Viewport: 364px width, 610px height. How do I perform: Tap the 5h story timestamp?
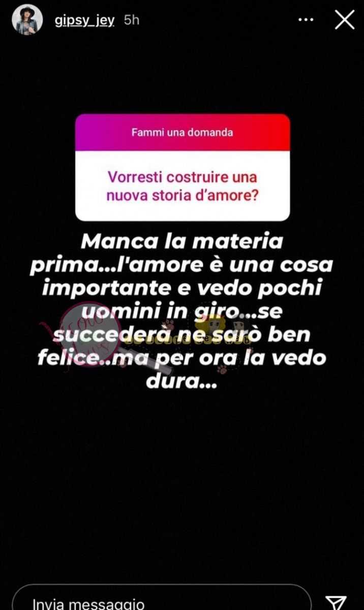132,20
